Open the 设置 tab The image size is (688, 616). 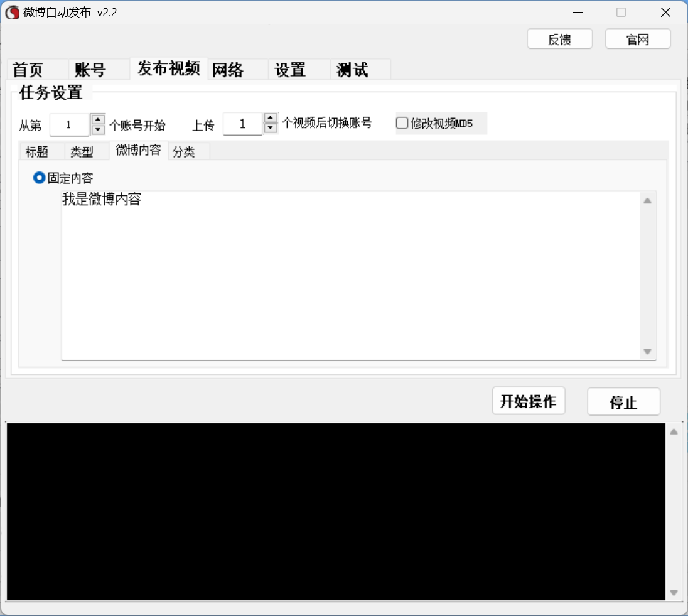(290, 70)
